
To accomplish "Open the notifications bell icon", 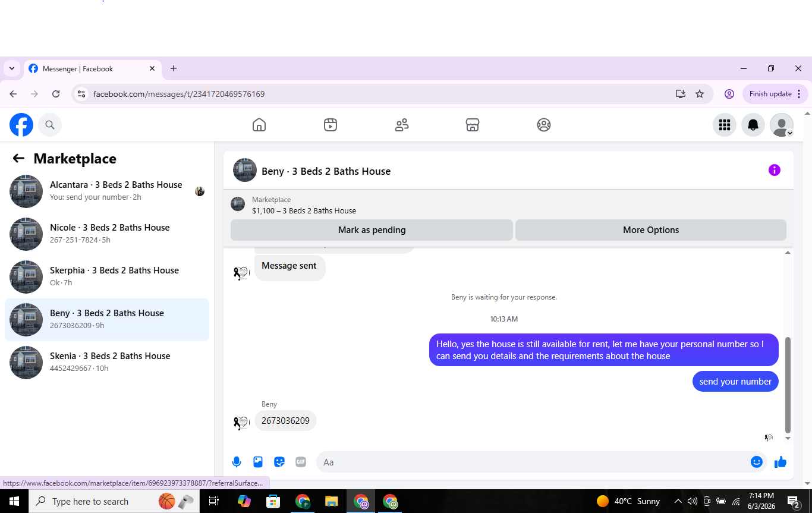I will pyautogui.click(x=753, y=125).
